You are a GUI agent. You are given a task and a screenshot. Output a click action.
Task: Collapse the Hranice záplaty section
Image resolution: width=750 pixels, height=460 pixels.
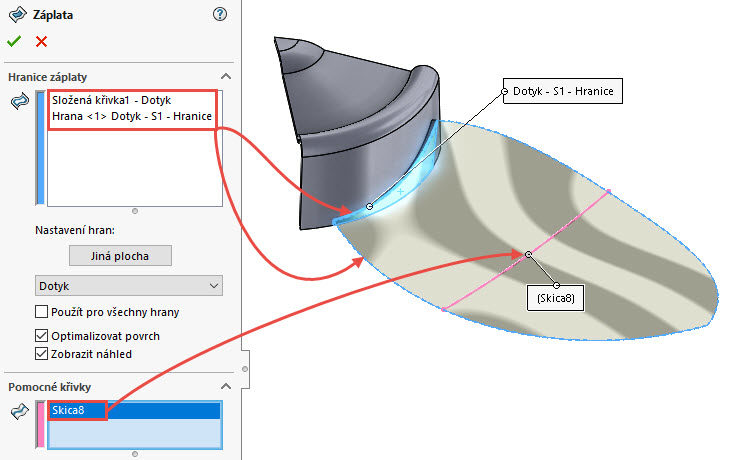(x=226, y=77)
